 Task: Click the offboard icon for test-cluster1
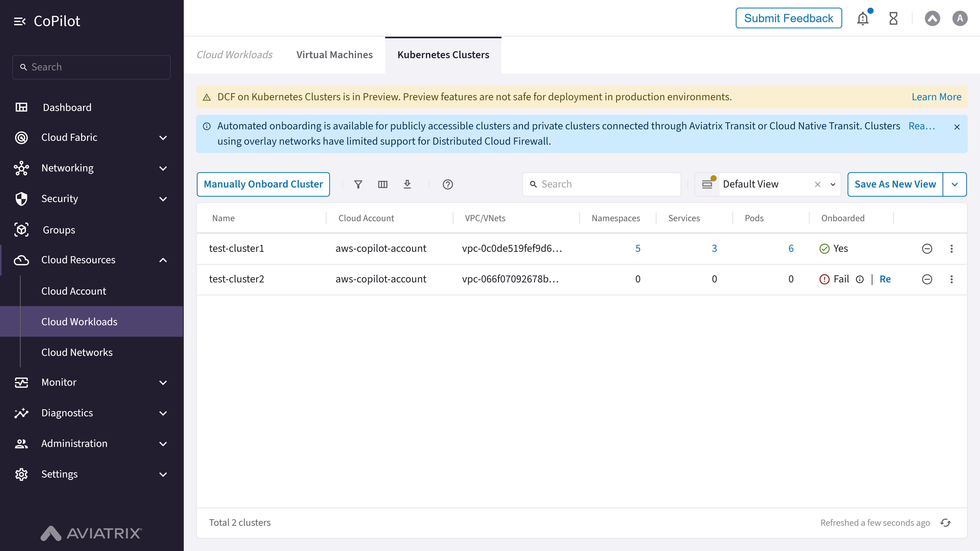927,249
